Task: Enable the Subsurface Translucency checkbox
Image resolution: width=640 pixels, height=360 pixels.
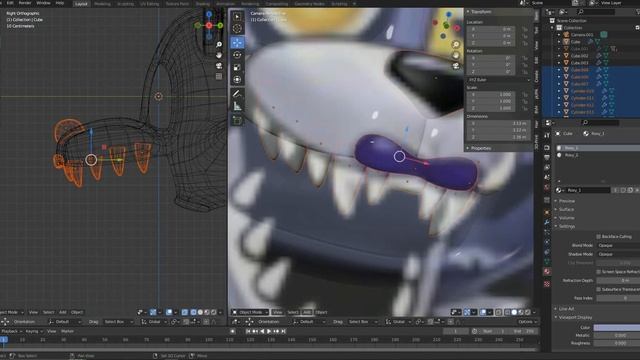Action: 598,289
